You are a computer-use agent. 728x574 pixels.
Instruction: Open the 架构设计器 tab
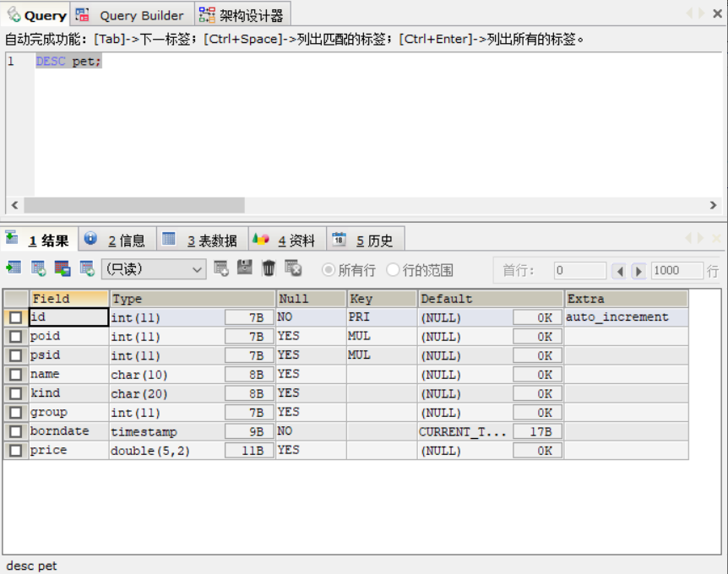242,15
